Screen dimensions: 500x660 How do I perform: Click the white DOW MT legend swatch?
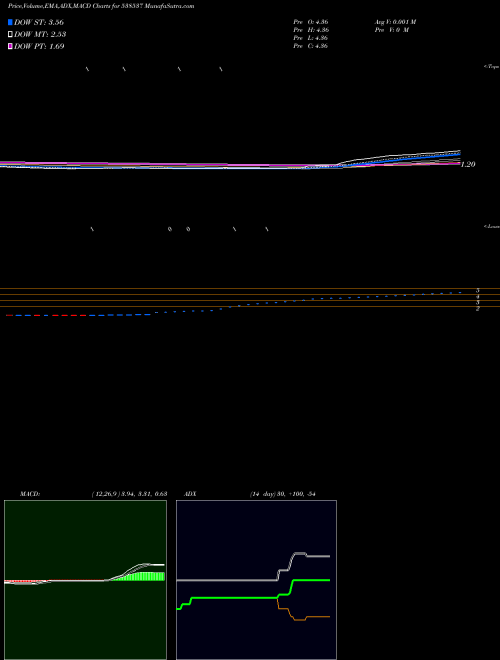click(10, 35)
